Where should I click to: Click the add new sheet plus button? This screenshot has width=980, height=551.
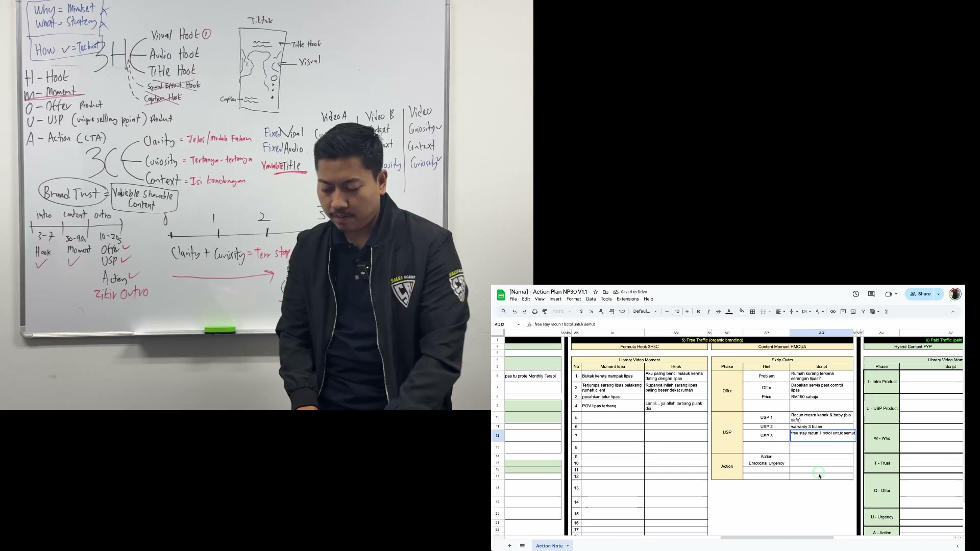pos(509,546)
